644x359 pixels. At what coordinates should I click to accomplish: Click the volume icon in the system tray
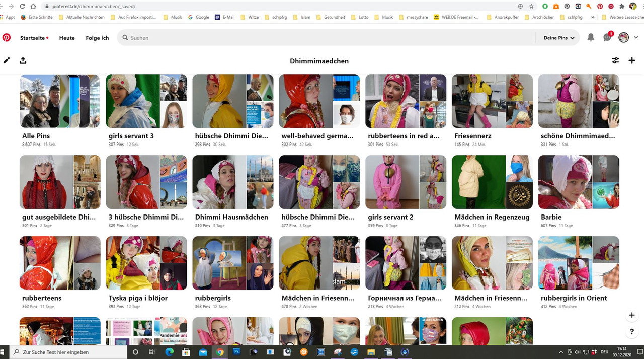pyautogui.click(x=577, y=352)
